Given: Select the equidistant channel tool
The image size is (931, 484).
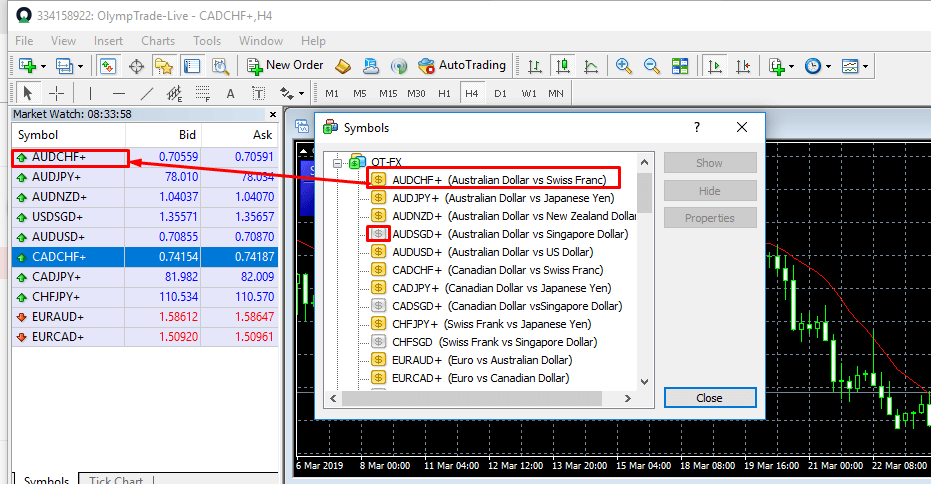Looking at the screenshot, I should click(x=175, y=93).
